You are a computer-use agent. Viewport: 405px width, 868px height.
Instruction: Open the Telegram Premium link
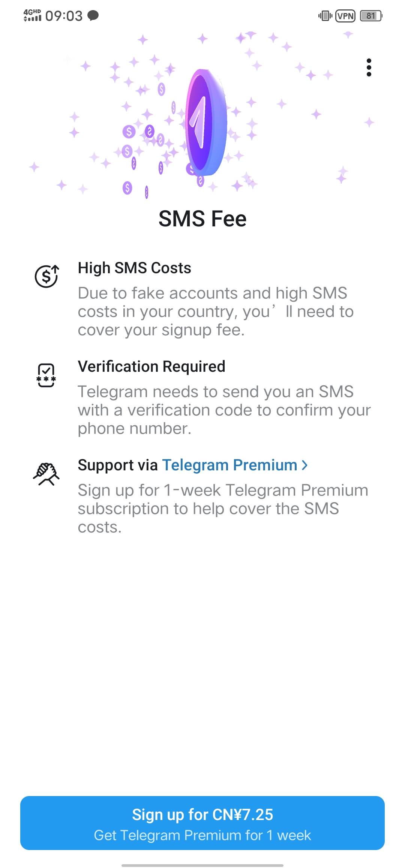pos(229,465)
